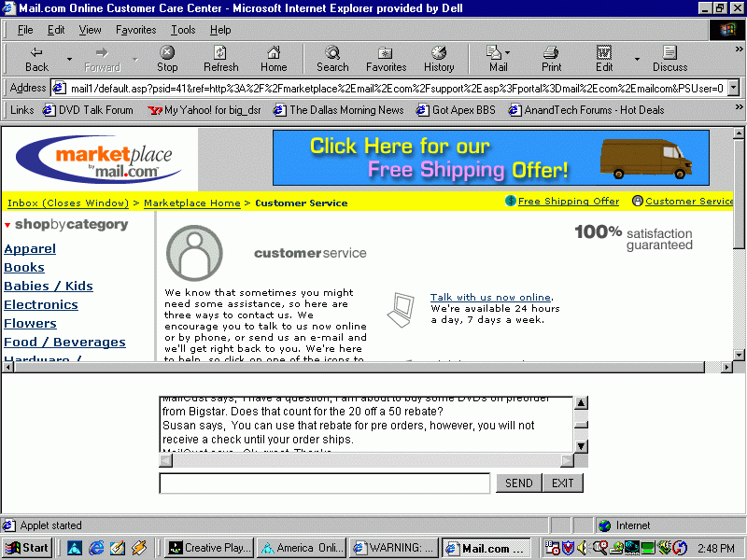The width and height of the screenshot is (747, 560).
Task: Open the Search pane
Action: coord(332,59)
